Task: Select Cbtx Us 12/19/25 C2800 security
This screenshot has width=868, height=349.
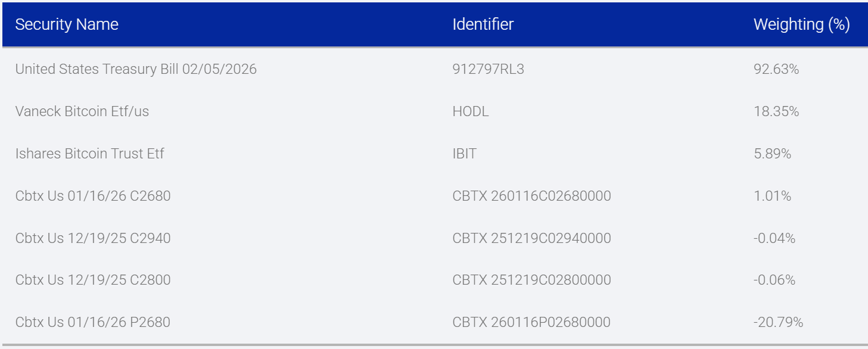Action: [93, 280]
